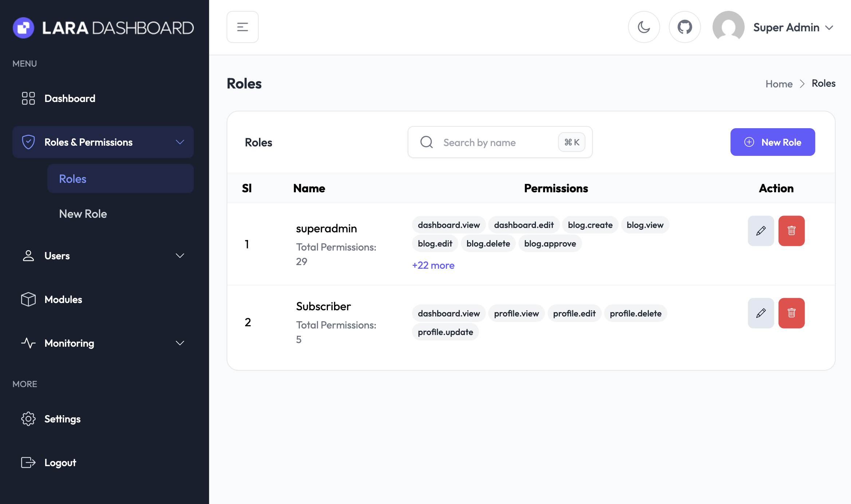851x504 pixels.
Task: Click the Users person icon
Action: 28,256
